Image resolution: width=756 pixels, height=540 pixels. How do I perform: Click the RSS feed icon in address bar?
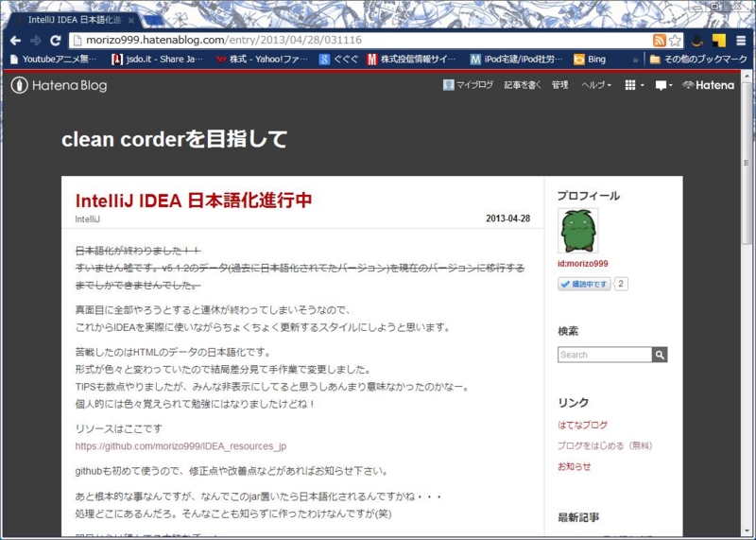[659, 40]
